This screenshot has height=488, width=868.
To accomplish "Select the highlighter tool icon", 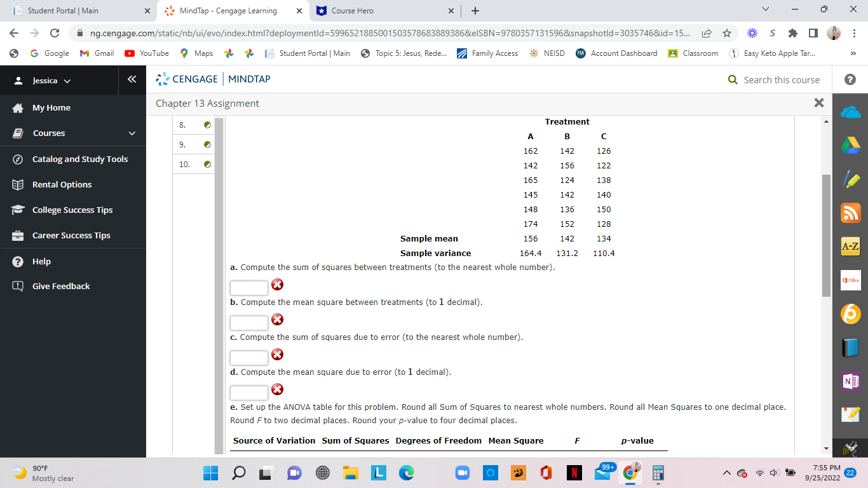I will click(850, 178).
